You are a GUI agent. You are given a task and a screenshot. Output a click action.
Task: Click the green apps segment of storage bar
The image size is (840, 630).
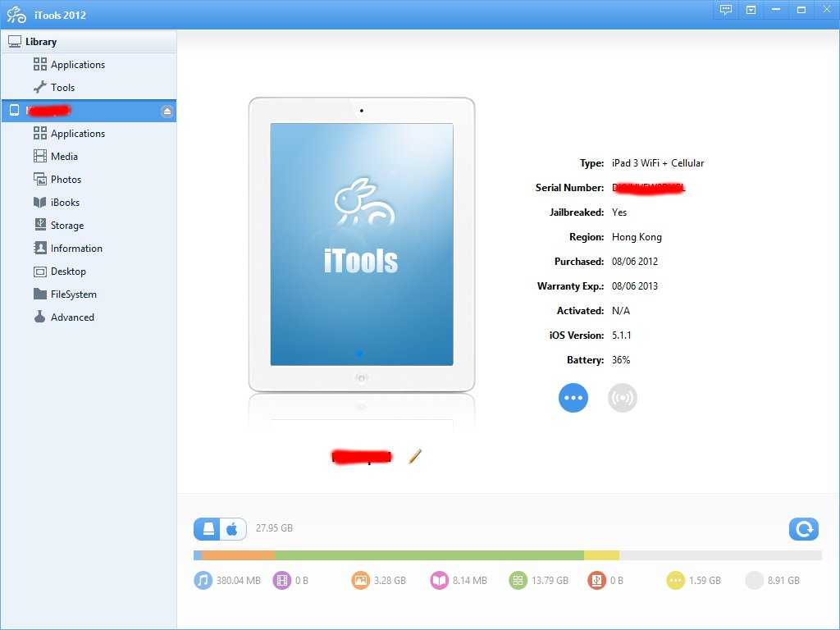pos(430,555)
